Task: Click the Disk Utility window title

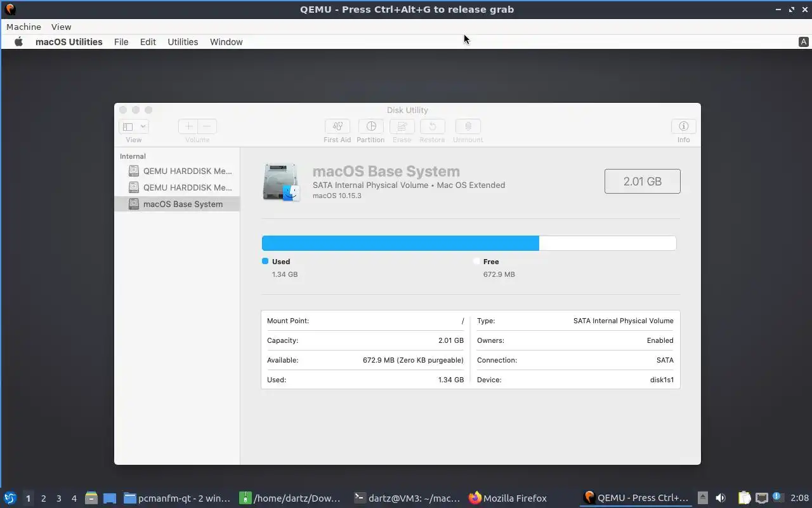Action: 407,110
